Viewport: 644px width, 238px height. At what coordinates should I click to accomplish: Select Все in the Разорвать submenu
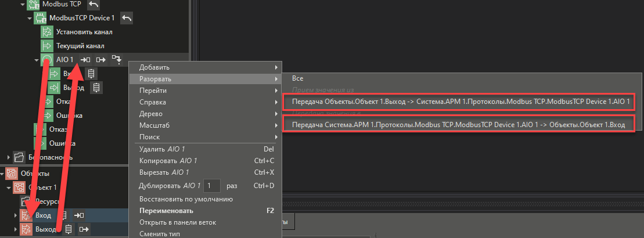(298, 78)
